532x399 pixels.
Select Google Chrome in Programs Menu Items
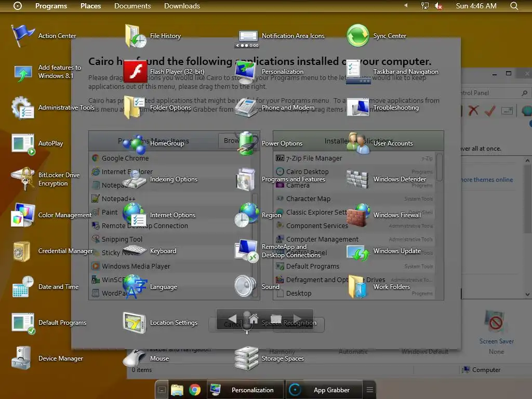click(x=171, y=158)
